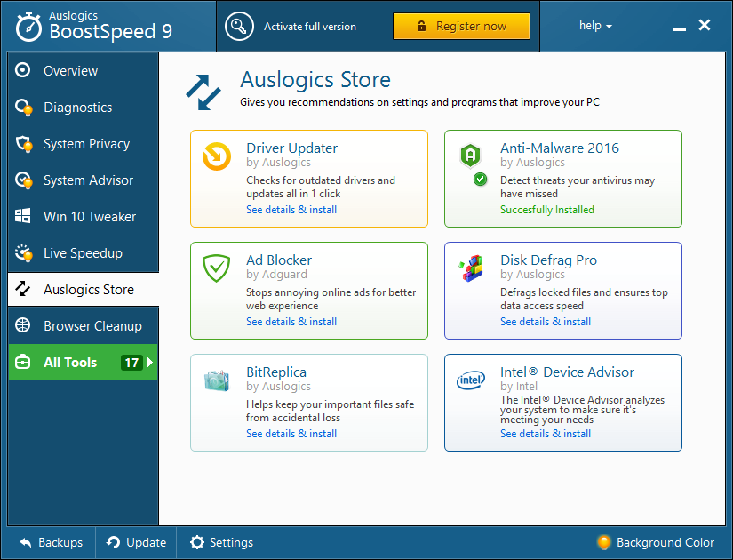Click the large Auslogics Store header arrows icon

(203, 92)
